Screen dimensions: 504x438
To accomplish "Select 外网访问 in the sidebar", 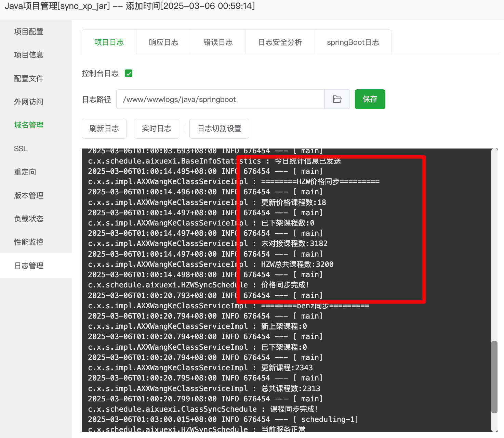I will pyautogui.click(x=29, y=102).
